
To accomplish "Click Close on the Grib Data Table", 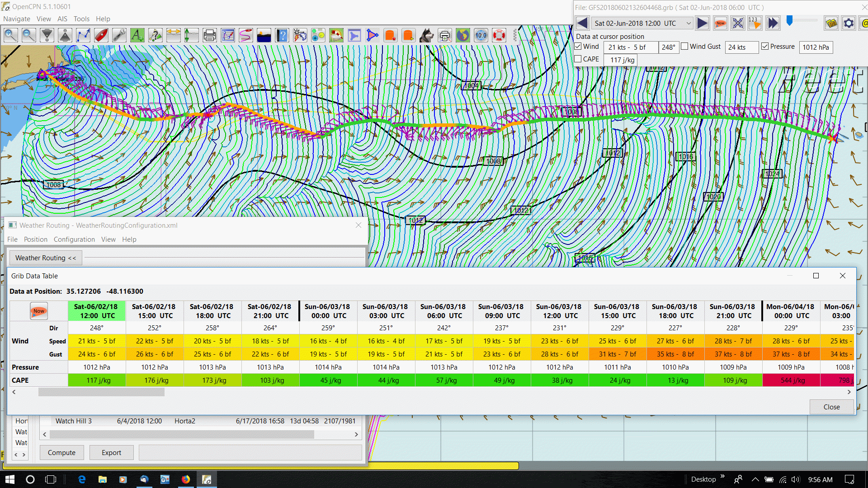I will (831, 407).
